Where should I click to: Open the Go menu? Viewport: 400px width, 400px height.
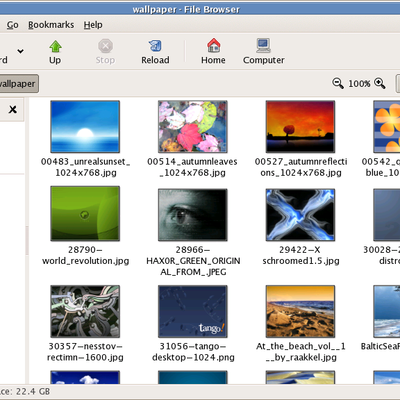click(x=13, y=25)
